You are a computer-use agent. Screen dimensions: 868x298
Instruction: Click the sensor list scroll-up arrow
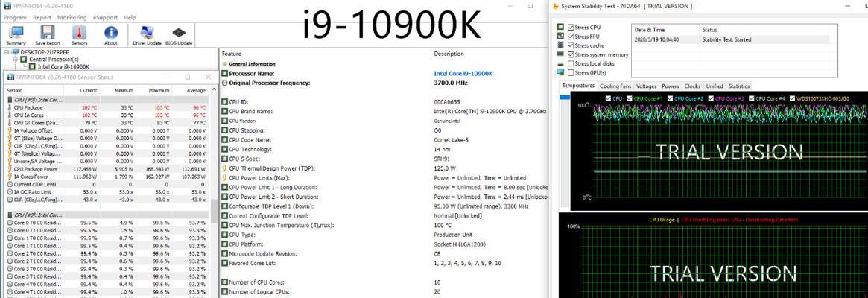click(x=213, y=90)
